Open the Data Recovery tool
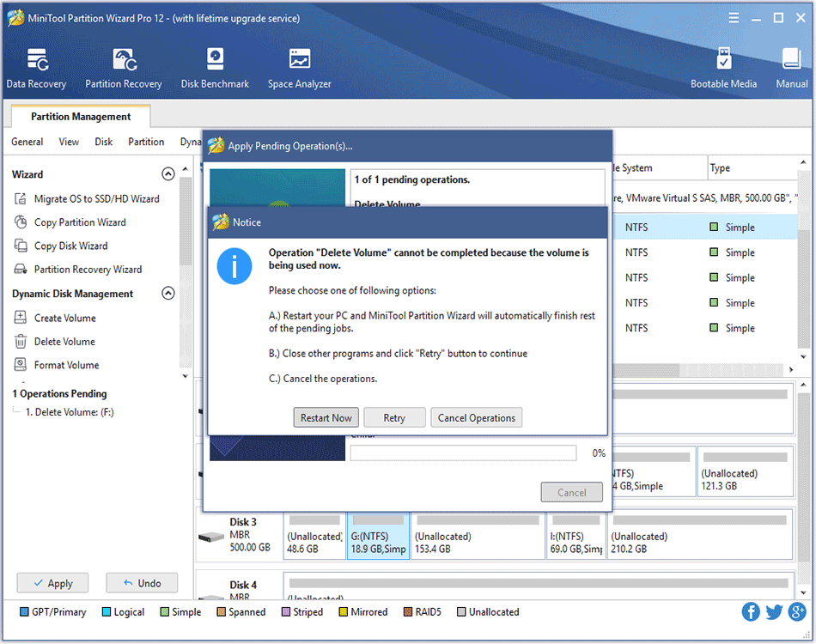 (36, 68)
